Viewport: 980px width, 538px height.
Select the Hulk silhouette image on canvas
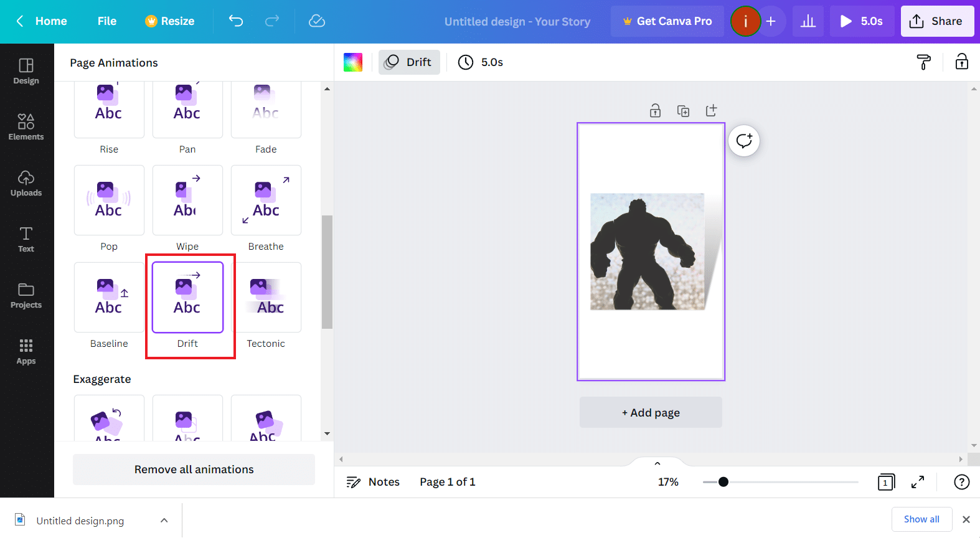point(648,252)
